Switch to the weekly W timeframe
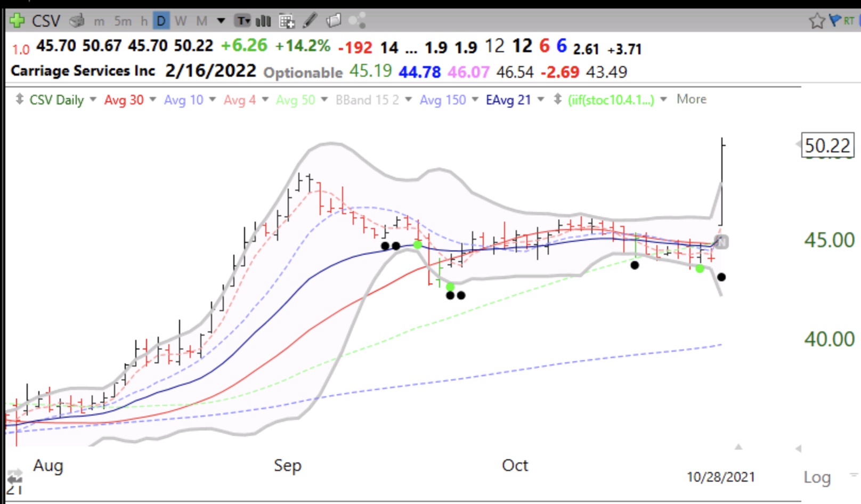This screenshot has height=504, width=861. tap(181, 21)
